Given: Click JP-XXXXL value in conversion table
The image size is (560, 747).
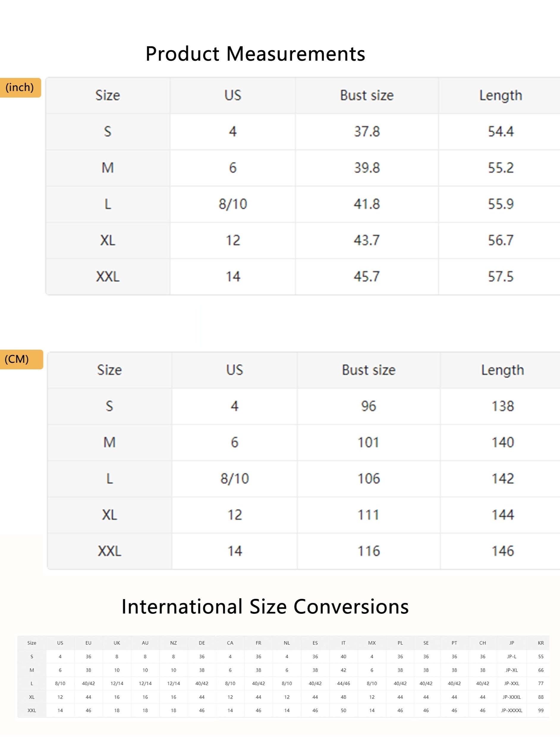Looking at the screenshot, I should coord(512,710).
